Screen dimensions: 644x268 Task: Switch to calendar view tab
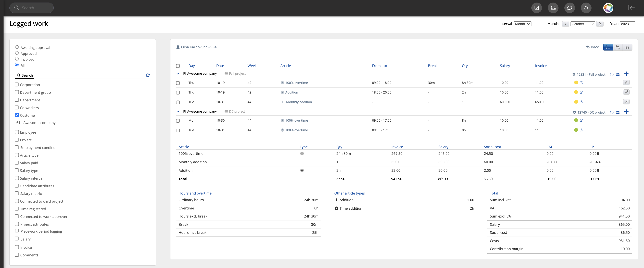[x=618, y=47]
